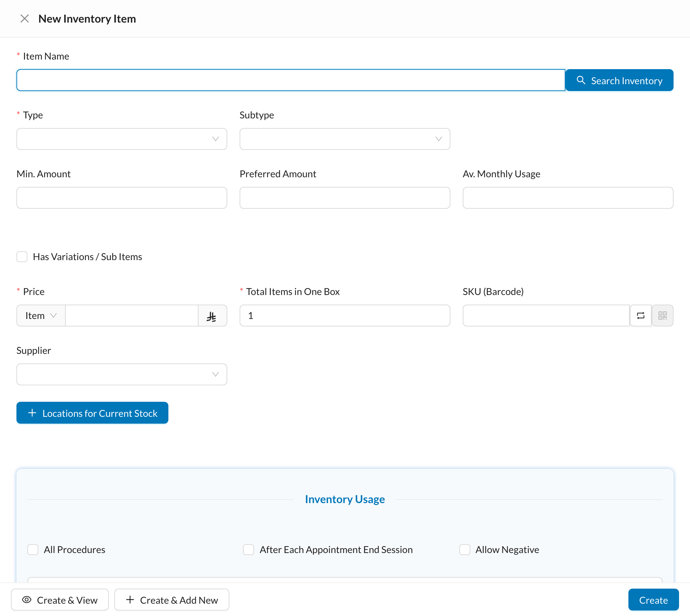690x616 pixels.
Task: Click the SKU (Barcode) input field
Action: point(546,316)
